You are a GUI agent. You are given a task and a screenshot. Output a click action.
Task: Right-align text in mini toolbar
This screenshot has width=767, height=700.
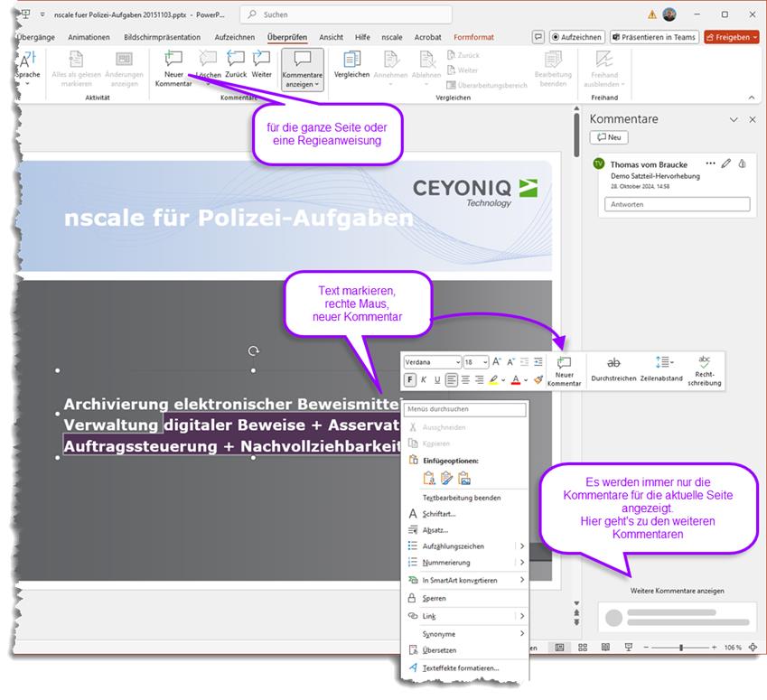480,379
